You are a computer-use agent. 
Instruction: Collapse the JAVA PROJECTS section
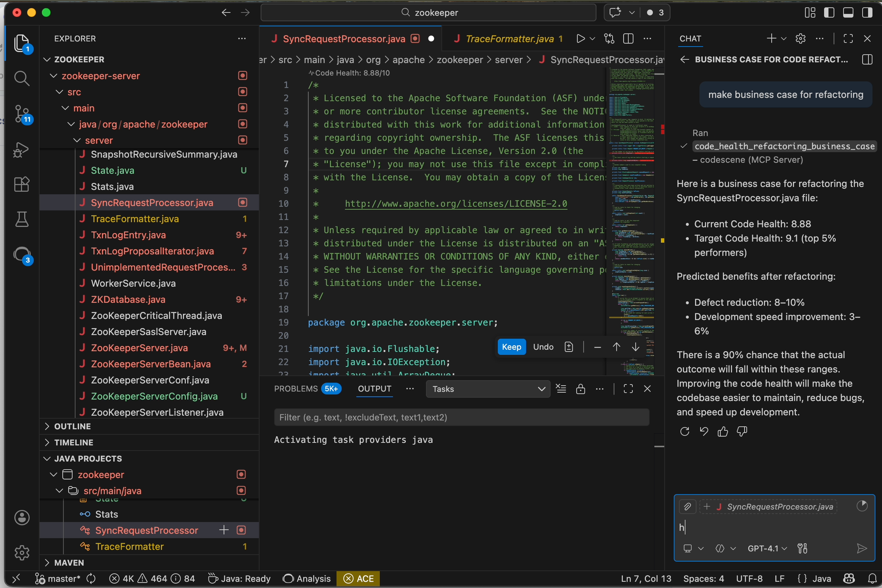point(88,459)
